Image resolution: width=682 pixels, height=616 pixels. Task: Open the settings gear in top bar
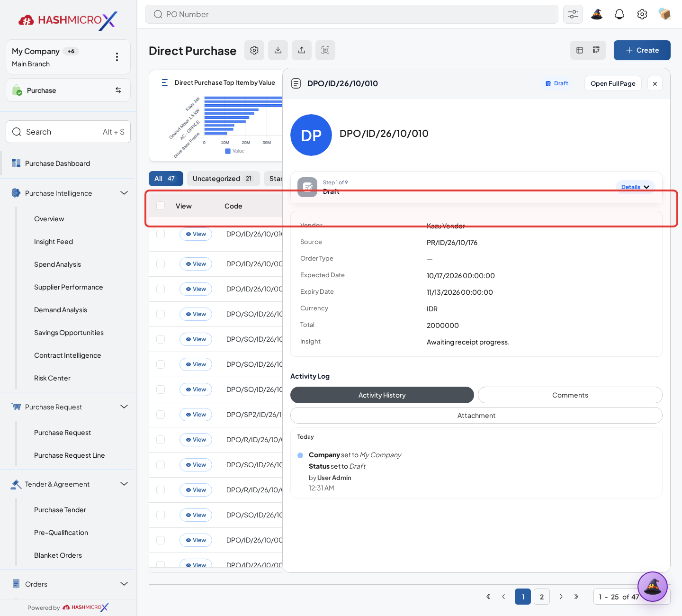(x=642, y=14)
